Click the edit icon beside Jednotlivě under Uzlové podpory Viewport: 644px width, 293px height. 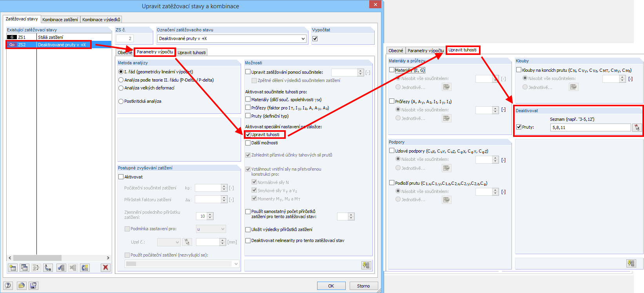[446, 168]
